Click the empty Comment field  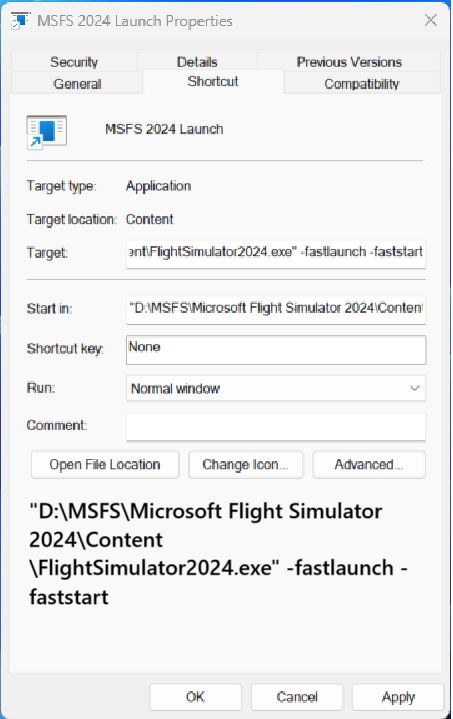(x=276, y=427)
